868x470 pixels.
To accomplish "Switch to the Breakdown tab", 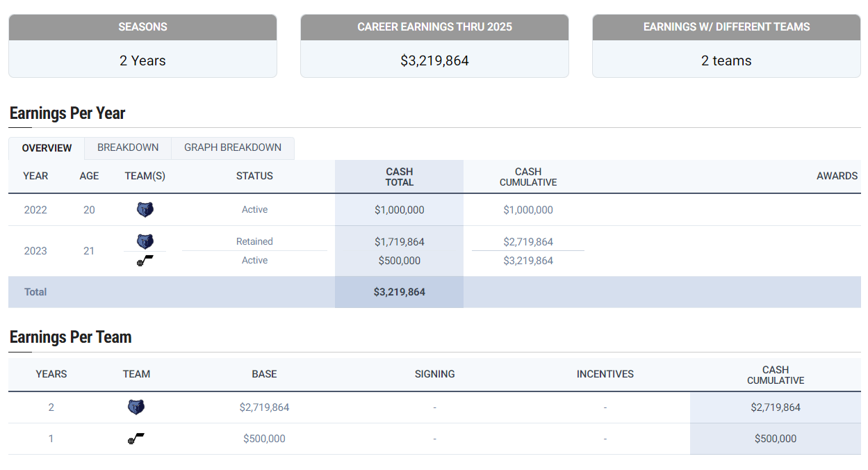I will click(128, 147).
